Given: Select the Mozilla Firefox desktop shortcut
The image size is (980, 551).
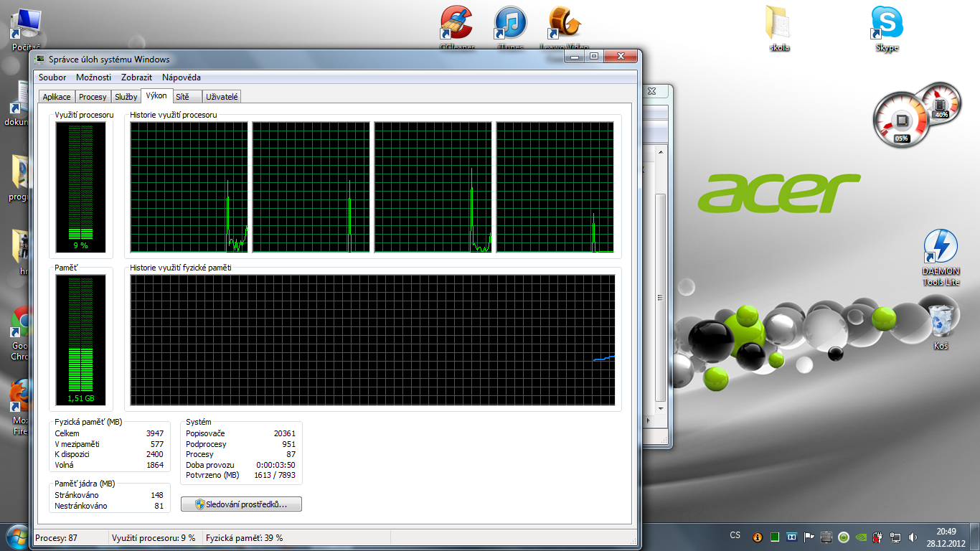Looking at the screenshot, I should [x=20, y=407].
